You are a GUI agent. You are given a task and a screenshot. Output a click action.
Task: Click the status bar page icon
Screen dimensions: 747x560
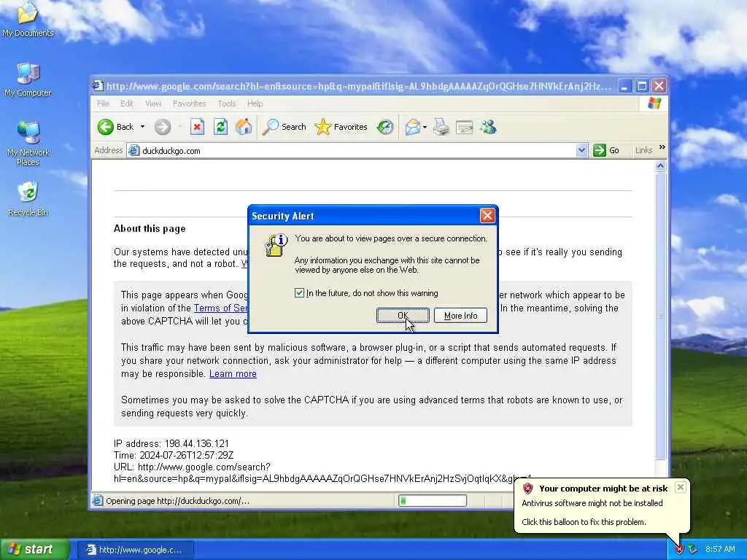[x=98, y=500]
